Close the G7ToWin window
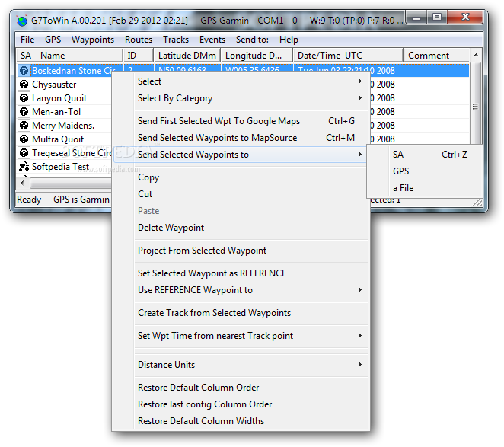Image resolution: width=504 pixels, height=447 pixels. 465,18
